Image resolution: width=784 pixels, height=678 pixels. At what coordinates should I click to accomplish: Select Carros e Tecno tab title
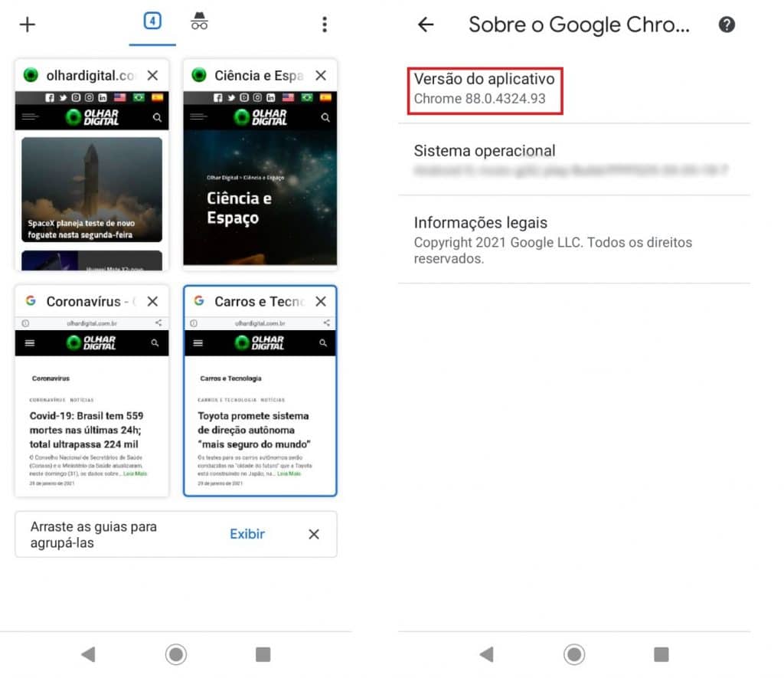[260, 302]
